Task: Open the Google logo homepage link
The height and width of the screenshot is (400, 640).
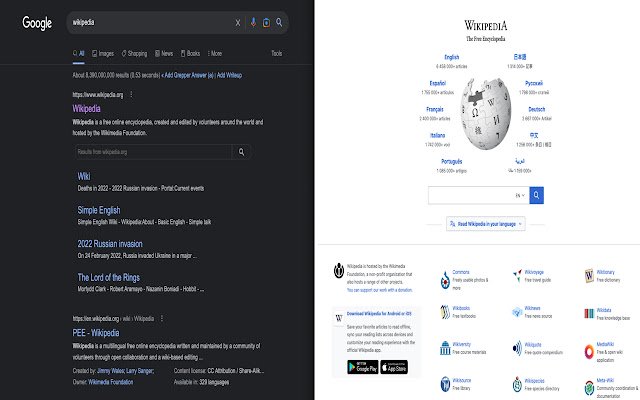Action: point(37,23)
